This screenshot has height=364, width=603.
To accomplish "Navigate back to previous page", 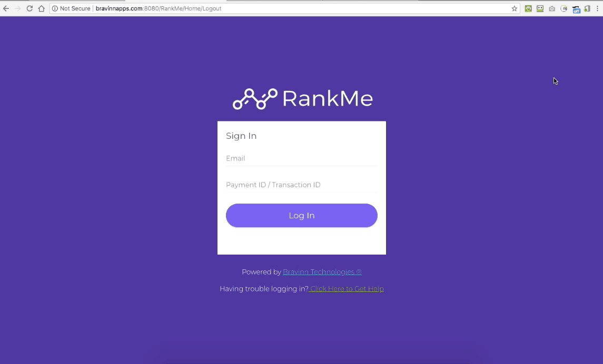I will 6,8.
